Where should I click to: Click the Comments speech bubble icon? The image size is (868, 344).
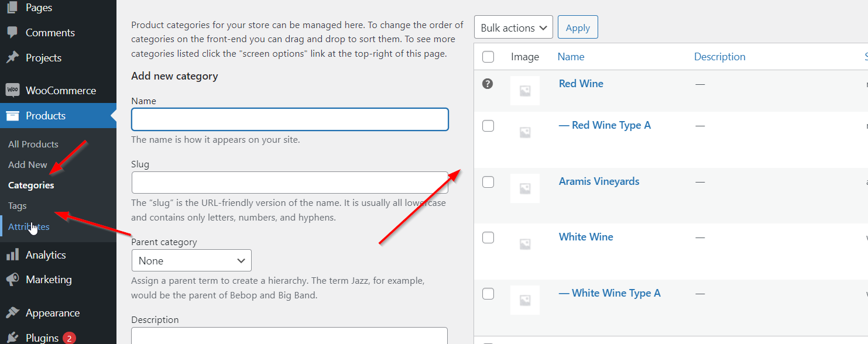pyautogui.click(x=12, y=33)
